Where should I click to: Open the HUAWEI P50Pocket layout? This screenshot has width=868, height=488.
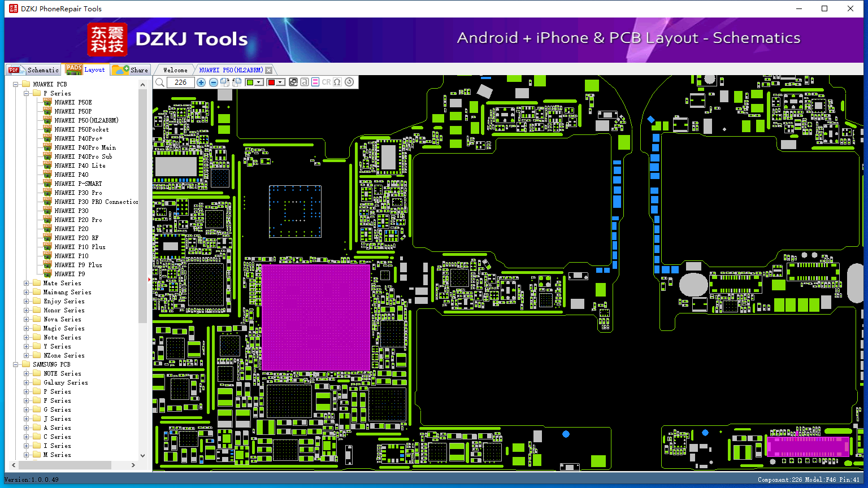pyautogui.click(x=81, y=129)
